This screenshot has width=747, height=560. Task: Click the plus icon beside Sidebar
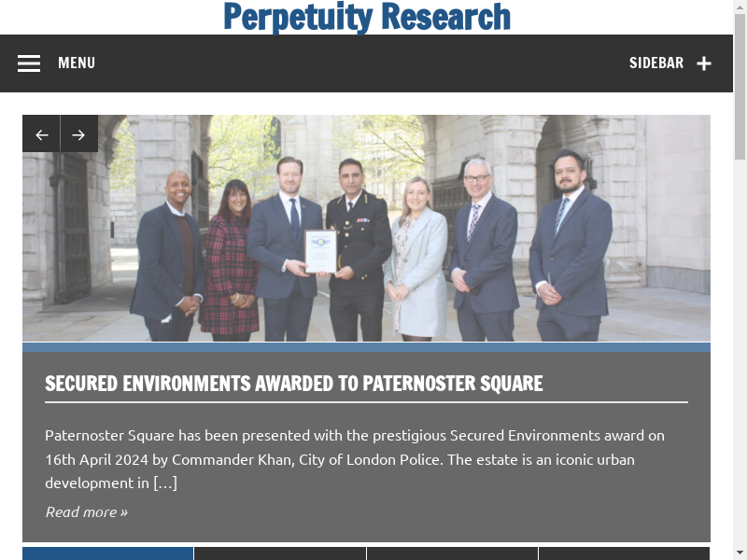coord(704,63)
